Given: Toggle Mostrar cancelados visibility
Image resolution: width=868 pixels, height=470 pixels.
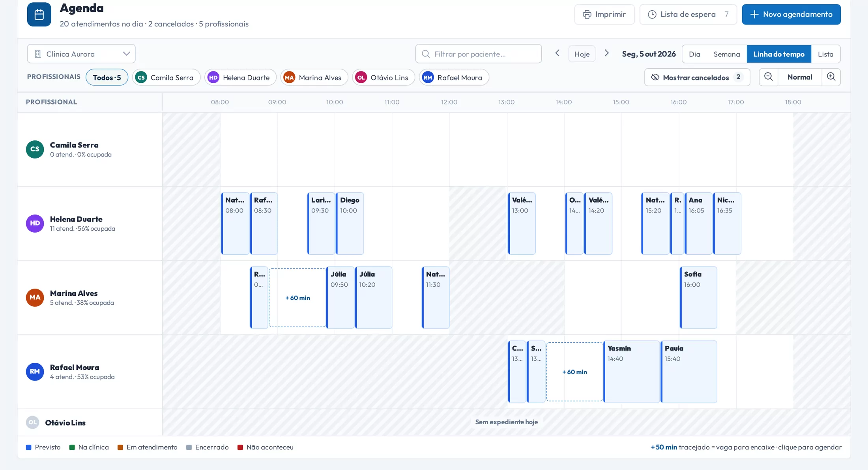Looking at the screenshot, I should pyautogui.click(x=697, y=77).
